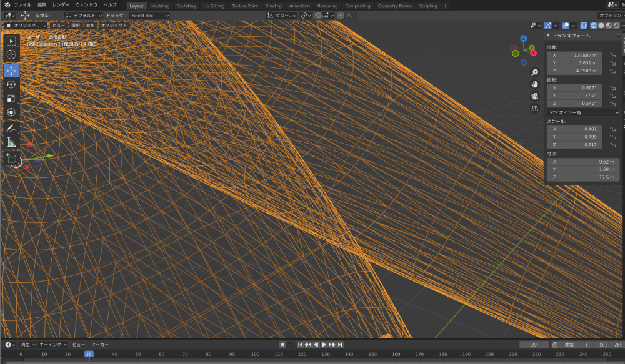This screenshot has height=364, width=625.
Task: Click the rotation Y value 37.1°
Action: (575, 96)
